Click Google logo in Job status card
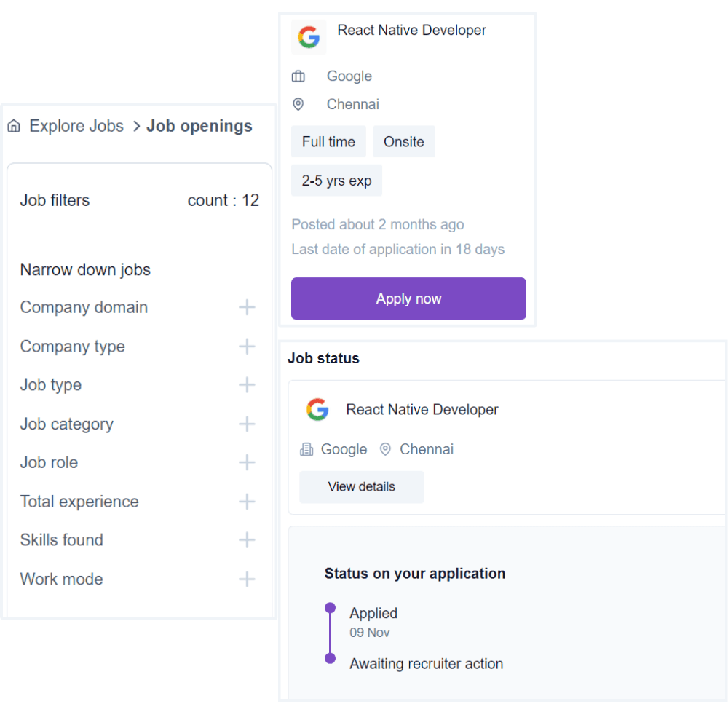Image resolution: width=728 pixels, height=728 pixels. [x=317, y=410]
